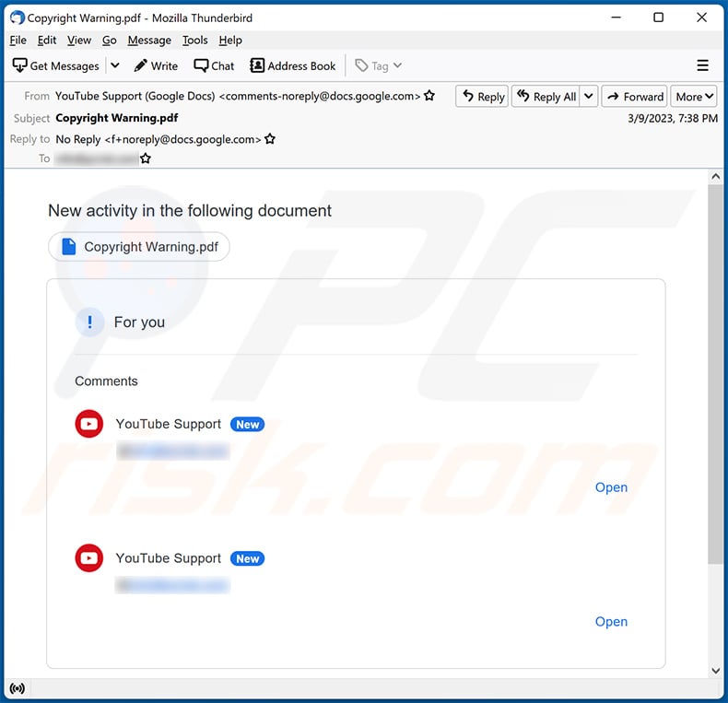Close the Thunderbird window
The height and width of the screenshot is (703, 728).
coord(701,18)
